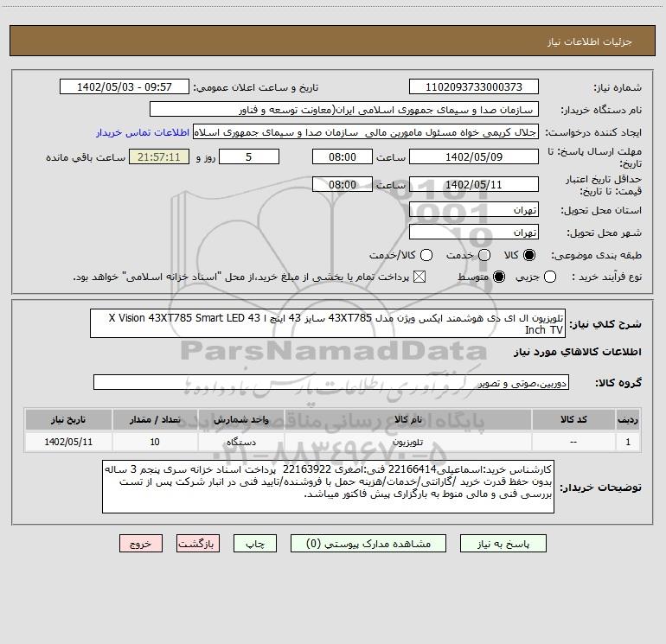Click the واحد شمارش column header

[x=241, y=419]
